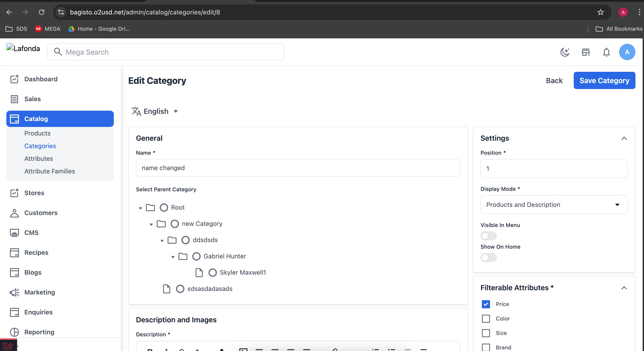Click the Customers person icon
Viewport: 644px width, 351px height.
point(14,213)
